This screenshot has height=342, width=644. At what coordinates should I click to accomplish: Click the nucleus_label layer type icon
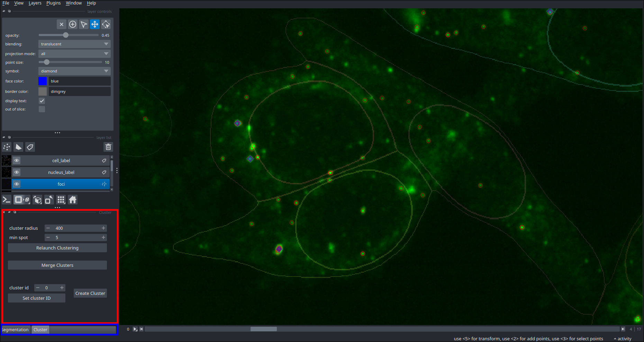[x=104, y=172]
